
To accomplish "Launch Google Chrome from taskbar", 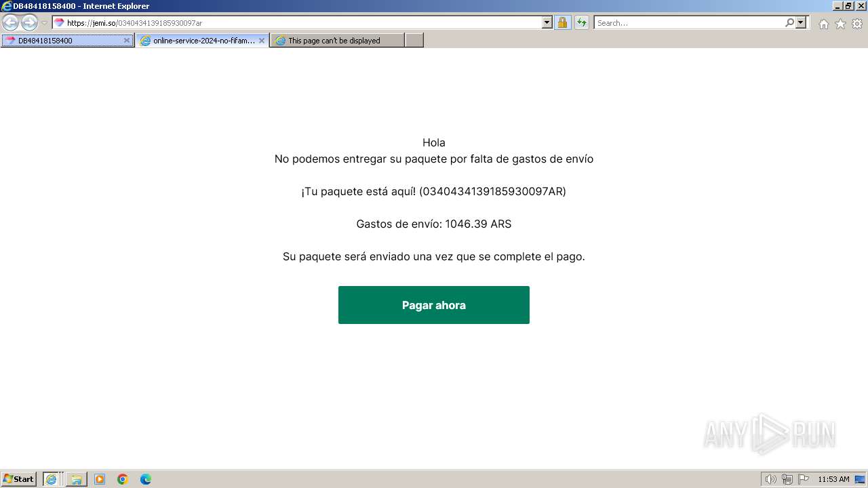I will (123, 479).
